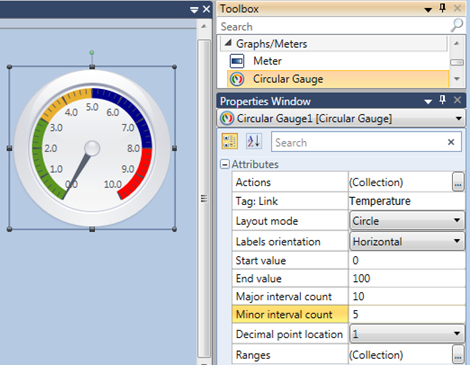Viewport: 470px width, 366px height.
Task: Open Properties Window options arrow
Action: [428, 101]
